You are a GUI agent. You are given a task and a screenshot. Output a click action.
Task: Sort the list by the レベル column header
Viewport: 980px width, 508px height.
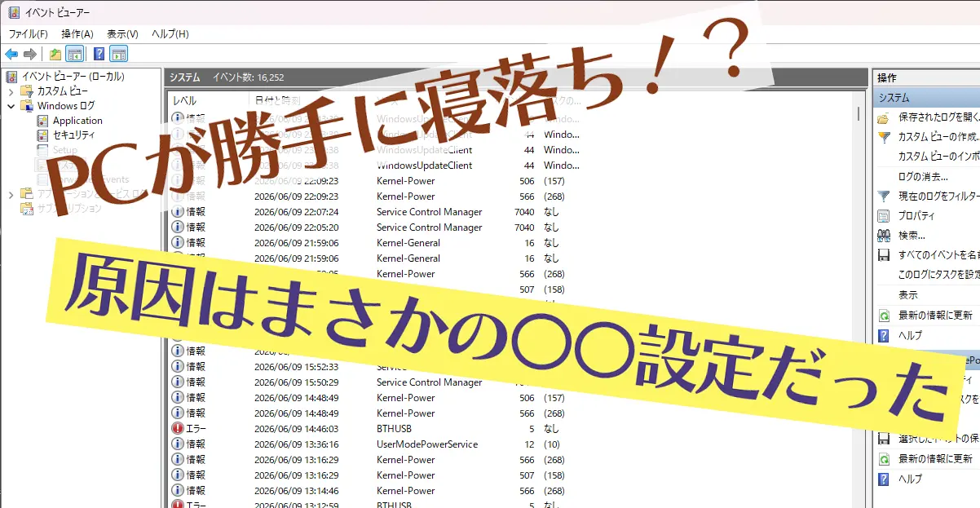[185, 101]
